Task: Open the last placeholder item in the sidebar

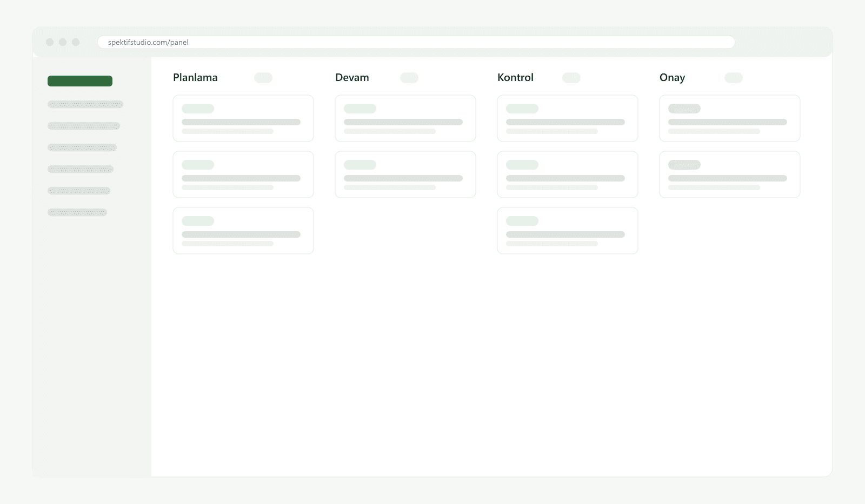Action: [77, 212]
